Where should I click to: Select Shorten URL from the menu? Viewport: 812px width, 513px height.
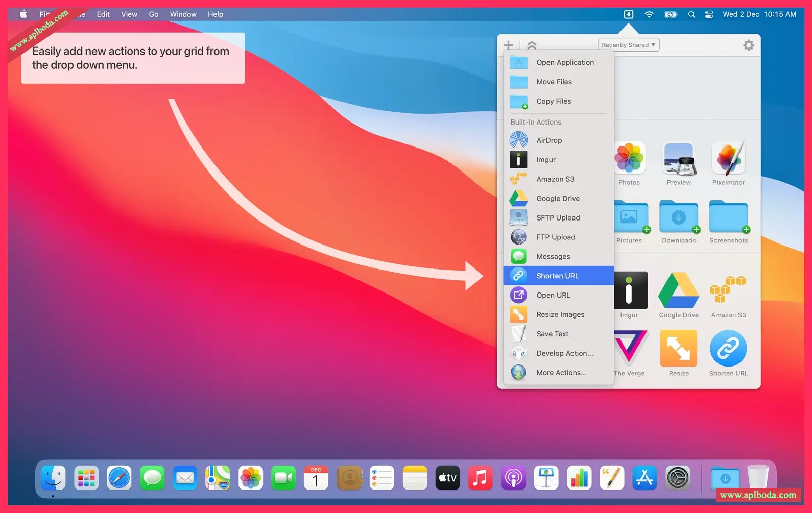[x=558, y=276]
